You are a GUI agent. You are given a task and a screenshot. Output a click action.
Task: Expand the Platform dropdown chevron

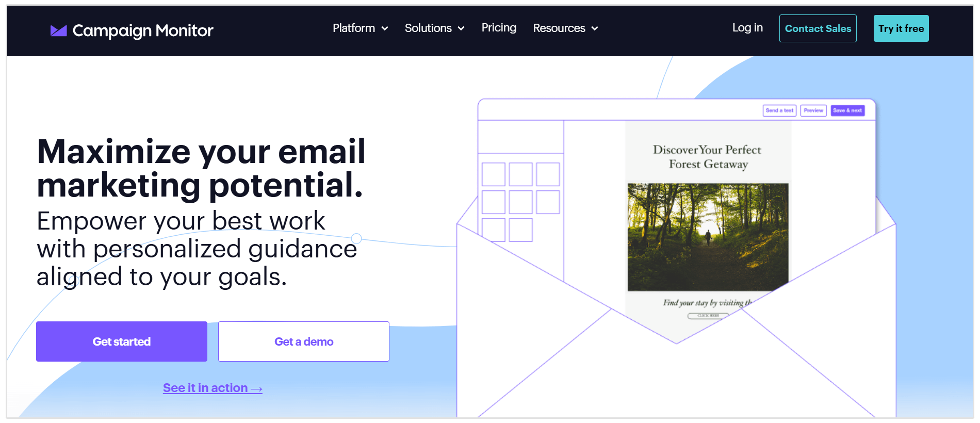click(385, 29)
